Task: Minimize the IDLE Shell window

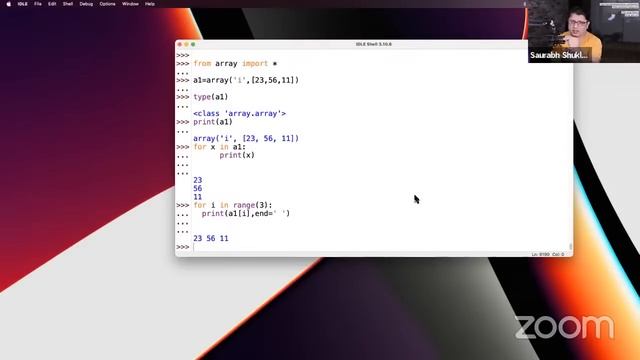Action: tap(187, 44)
